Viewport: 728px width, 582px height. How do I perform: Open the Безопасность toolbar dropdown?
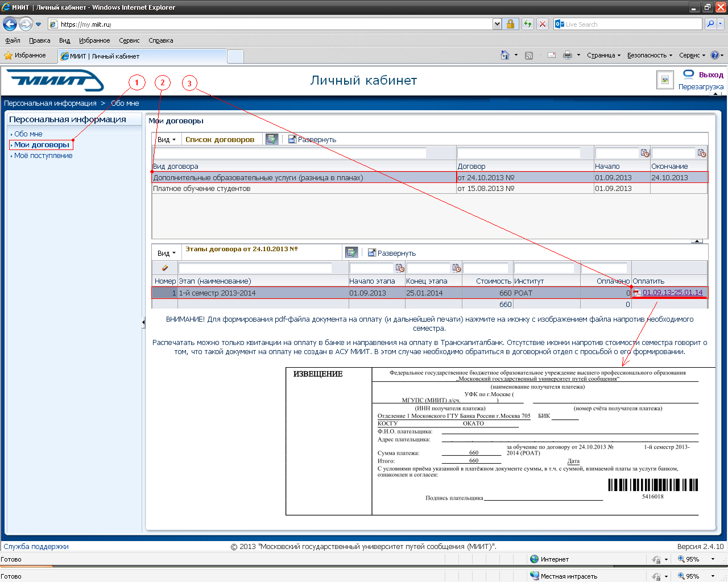pos(650,55)
